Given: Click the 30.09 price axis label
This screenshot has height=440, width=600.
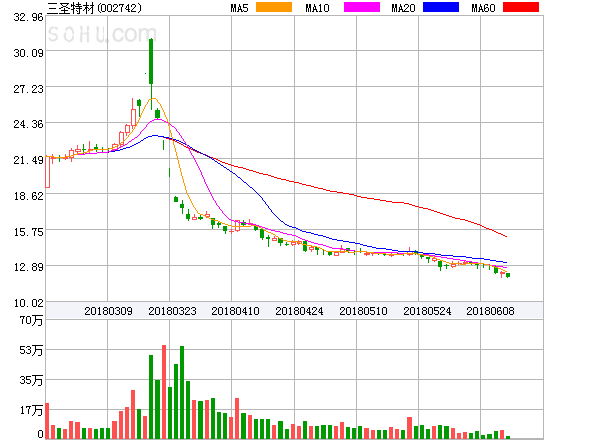Looking at the screenshot, I should 28,53.
